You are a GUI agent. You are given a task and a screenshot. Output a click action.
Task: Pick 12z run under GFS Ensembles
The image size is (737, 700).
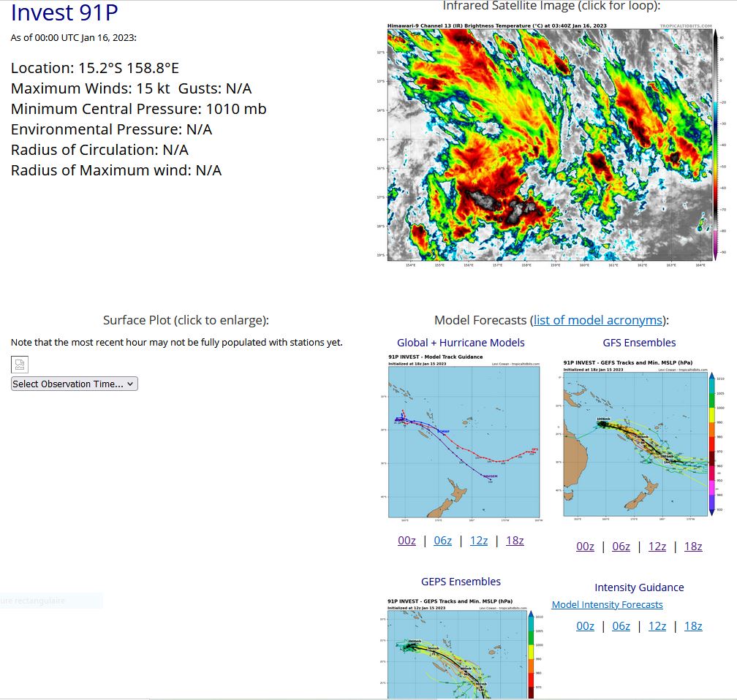pos(657,547)
